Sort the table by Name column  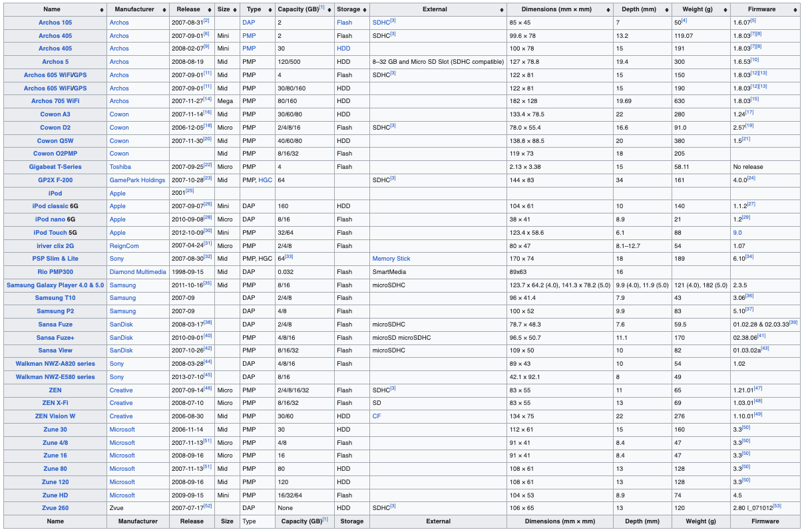[101, 10]
